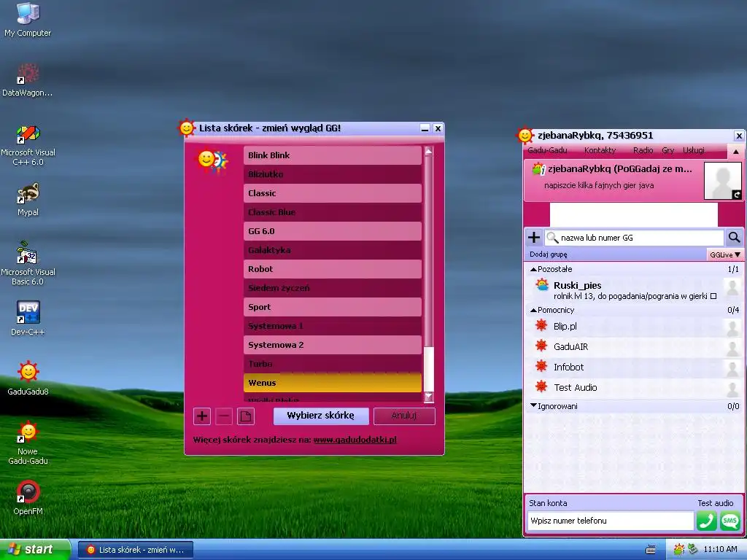
Task: Click the Ruski_pies contact status icon
Action: [542, 285]
